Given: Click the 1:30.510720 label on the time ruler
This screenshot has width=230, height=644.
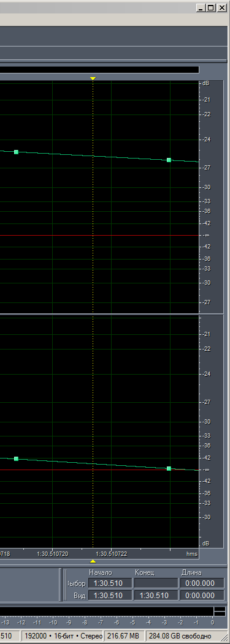Looking at the screenshot, I should [53, 553].
